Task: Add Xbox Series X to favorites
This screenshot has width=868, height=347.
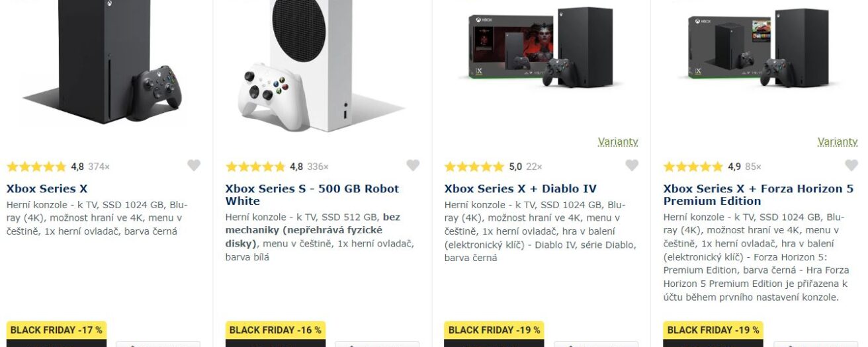Action: [x=194, y=166]
